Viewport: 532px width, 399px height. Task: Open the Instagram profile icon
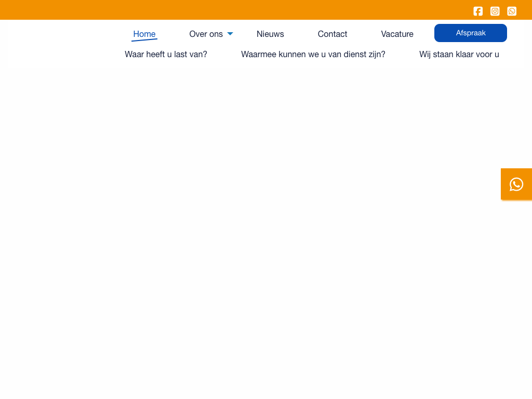495,11
